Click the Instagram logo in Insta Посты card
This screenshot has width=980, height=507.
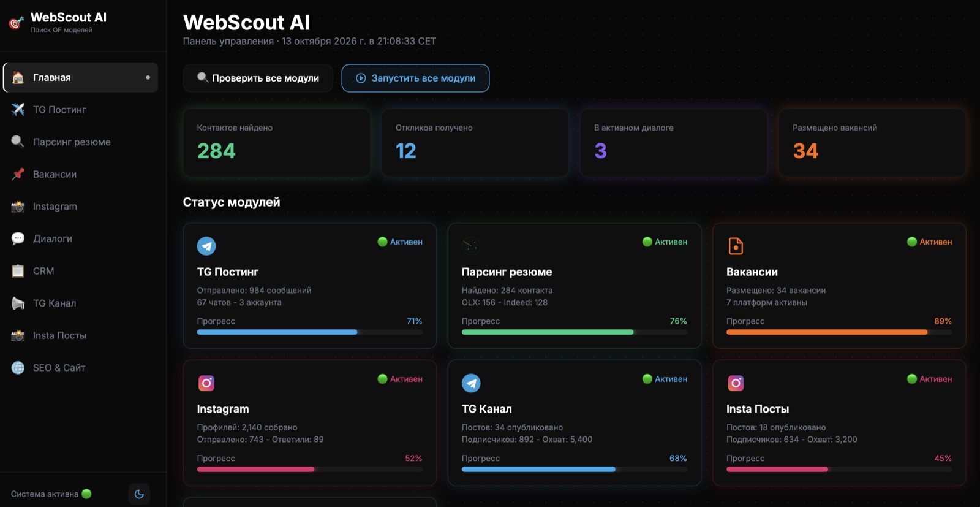tap(736, 383)
